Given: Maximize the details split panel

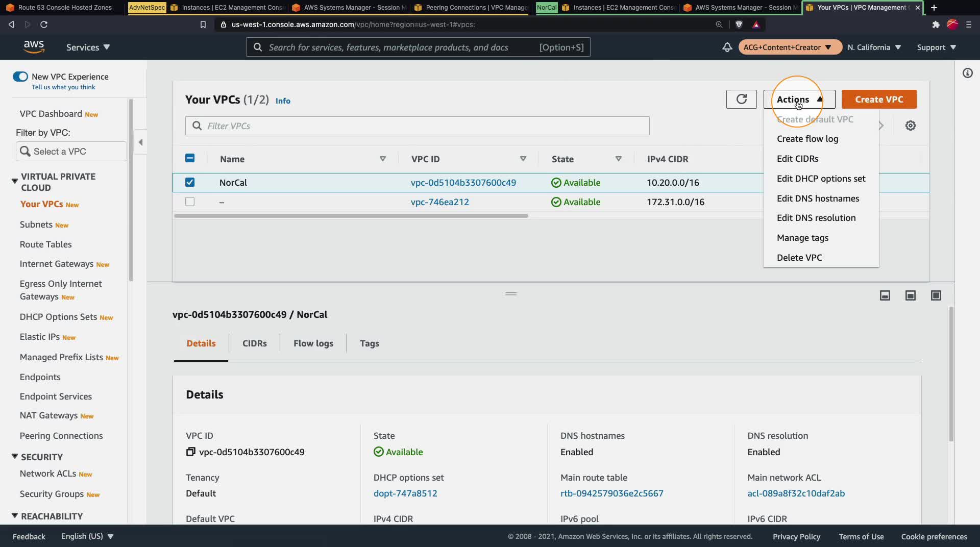Looking at the screenshot, I should (x=936, y=295).
